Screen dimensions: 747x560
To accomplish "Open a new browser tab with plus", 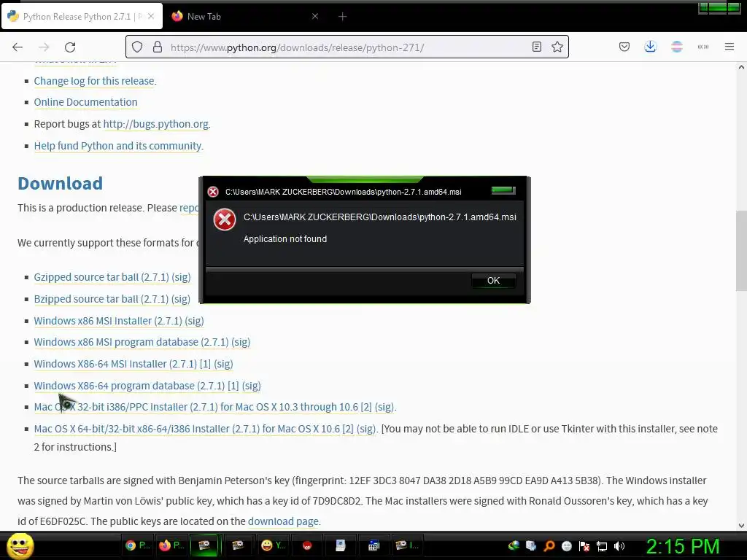I will tap(343, 17).
